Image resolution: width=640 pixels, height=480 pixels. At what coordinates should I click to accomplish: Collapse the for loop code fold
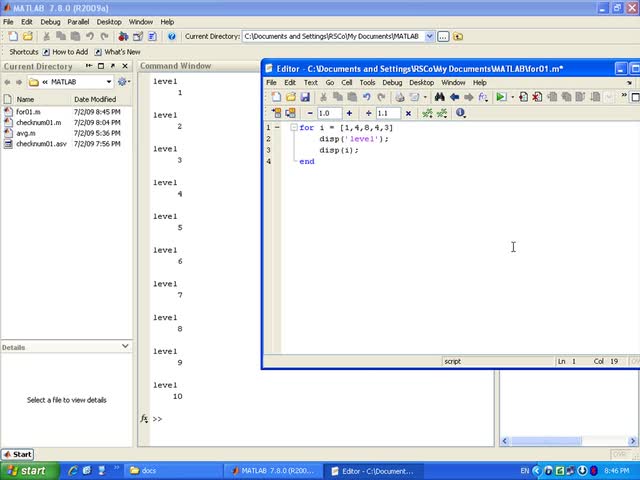pyautogui.click(x=293, y=128)
